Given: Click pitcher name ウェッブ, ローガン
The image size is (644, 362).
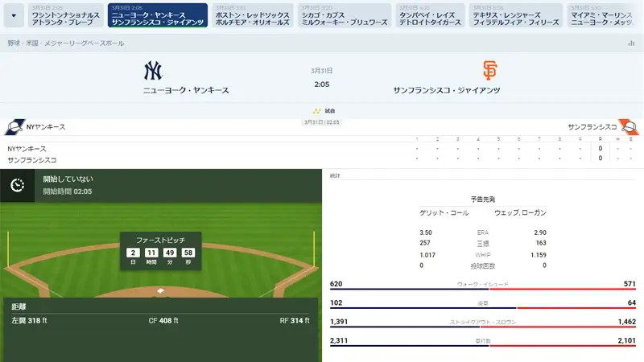Looking at the screenshot, I should (520, 213).
